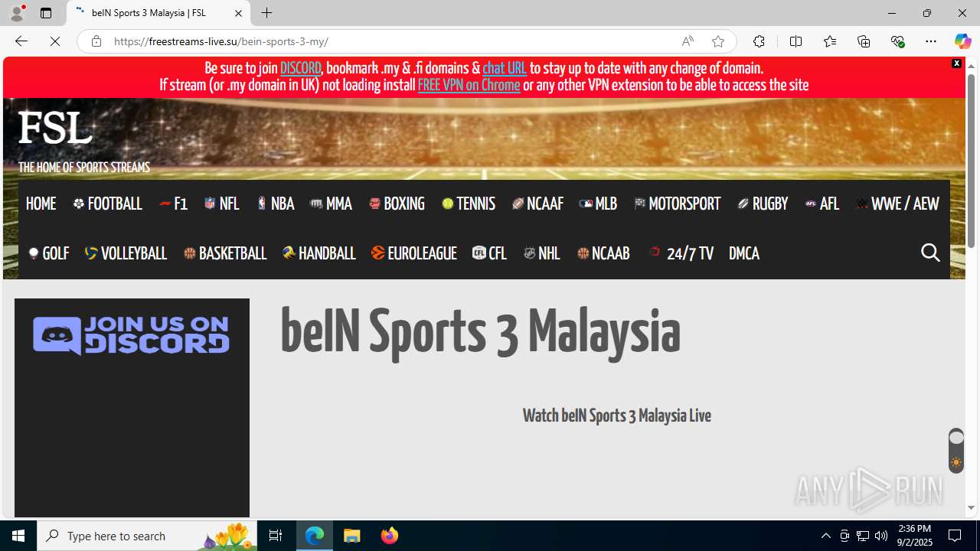
Task: Open DMCA page
Action: click(744, 253)
